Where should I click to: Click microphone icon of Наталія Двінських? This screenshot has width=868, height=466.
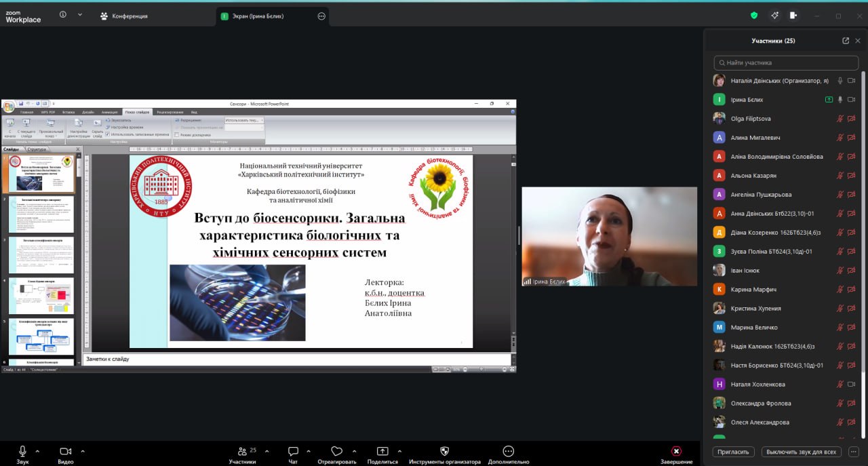(840, 81)
